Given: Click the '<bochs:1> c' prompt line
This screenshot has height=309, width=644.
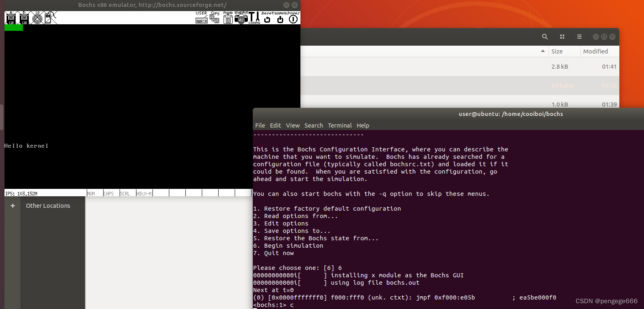Looking at the screenshot, I should click(x=273, y=305).
